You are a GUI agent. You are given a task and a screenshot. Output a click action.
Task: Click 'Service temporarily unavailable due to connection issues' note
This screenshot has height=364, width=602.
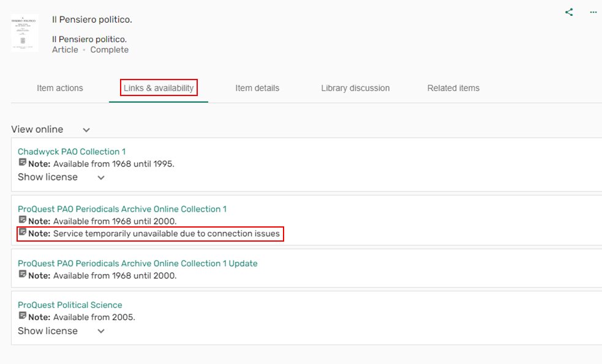[166, 234]
